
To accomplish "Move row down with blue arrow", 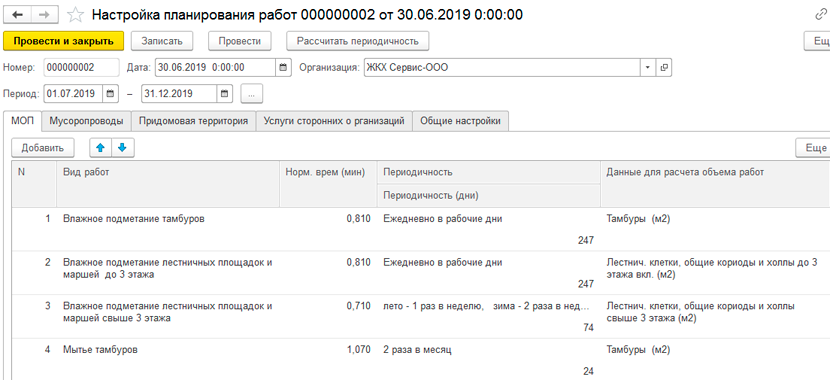I will click(123, 148).
